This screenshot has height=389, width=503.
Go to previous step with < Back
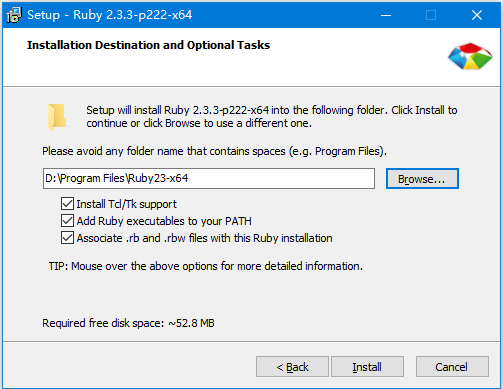coord(292,367)
